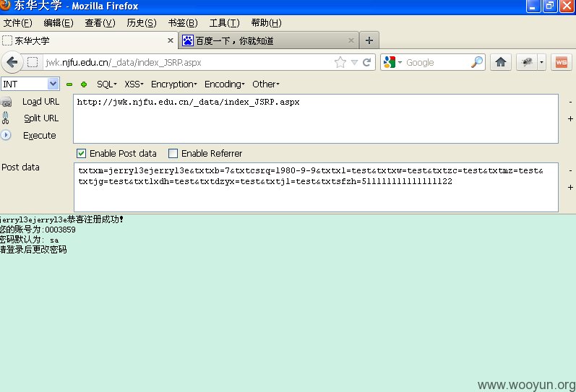Open the 历史(S) menu

click(x=142, y=23)
